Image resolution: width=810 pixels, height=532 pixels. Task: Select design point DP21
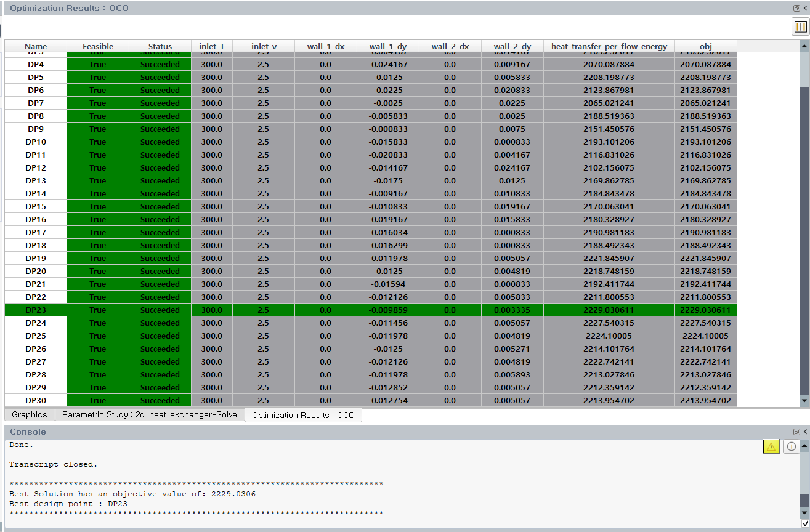[36, 284]
